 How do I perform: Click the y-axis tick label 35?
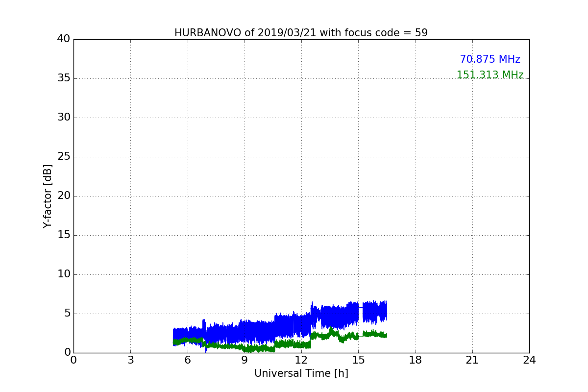pyautogui.click(x=64, y=78)
